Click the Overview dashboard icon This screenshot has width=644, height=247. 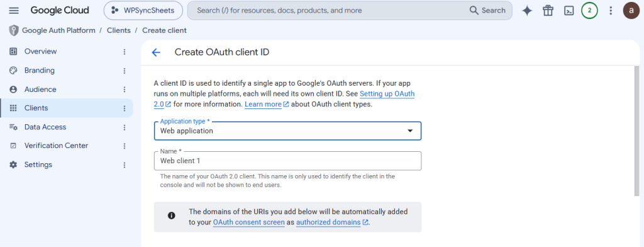pyautogui.click(x=13, y=52)
